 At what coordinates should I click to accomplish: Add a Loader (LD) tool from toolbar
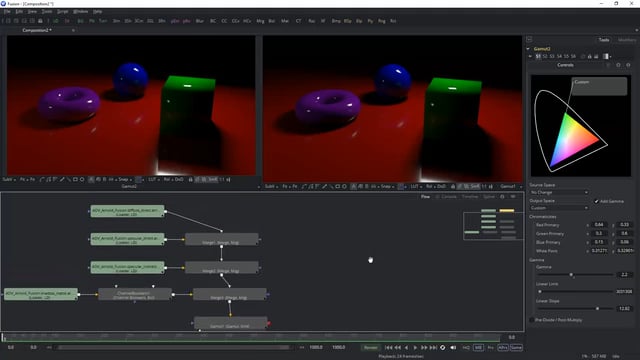[56, 21]
